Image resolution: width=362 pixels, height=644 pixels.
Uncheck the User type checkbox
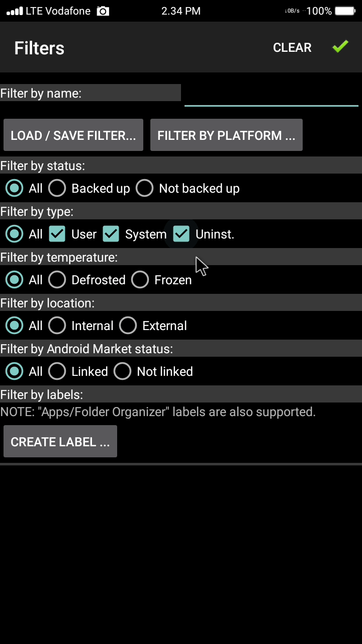click(x=57, y=234)
